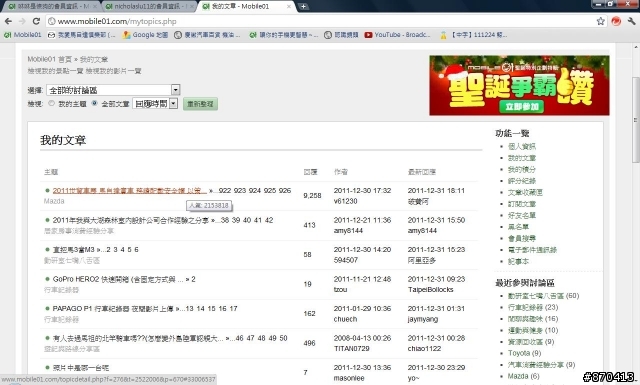Open 文章收藏匣 in the sidebar
Viewport: 640px width, 385px height.
pyautogui.click(x=525, y=192)
